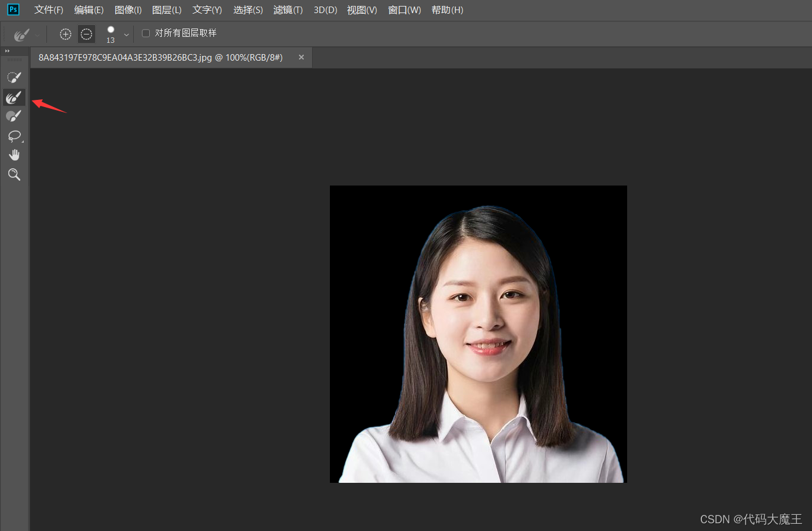The height and width of the screenshot is (531, 812).
Task: Enable 对所有图层取样 checkbox
Action: [146, 33]
